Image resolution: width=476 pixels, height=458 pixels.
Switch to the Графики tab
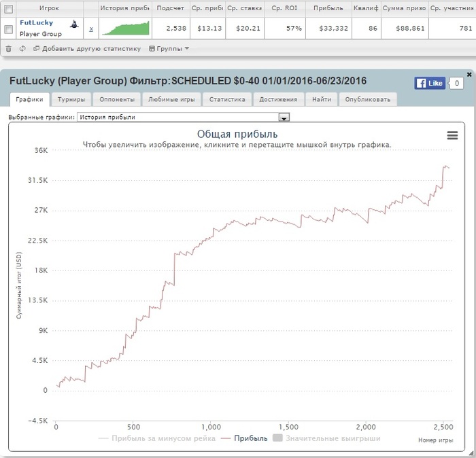pyautogui.click(x=29, y=99)
